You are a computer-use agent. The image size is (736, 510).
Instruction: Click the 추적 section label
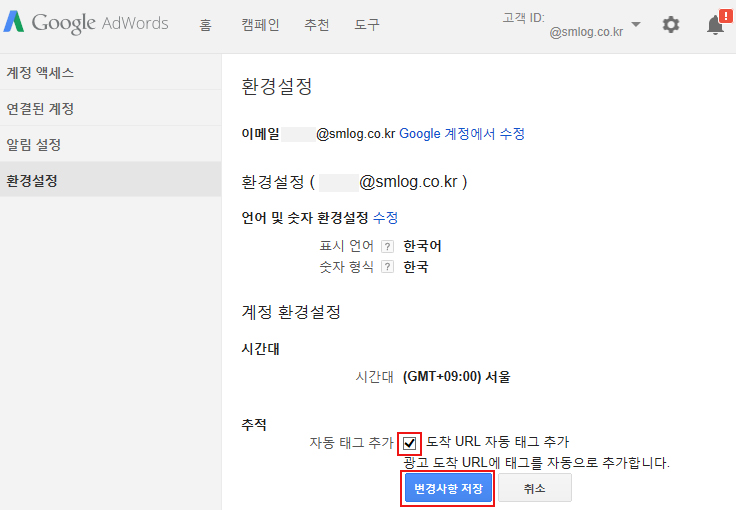[x=254, y=424]
